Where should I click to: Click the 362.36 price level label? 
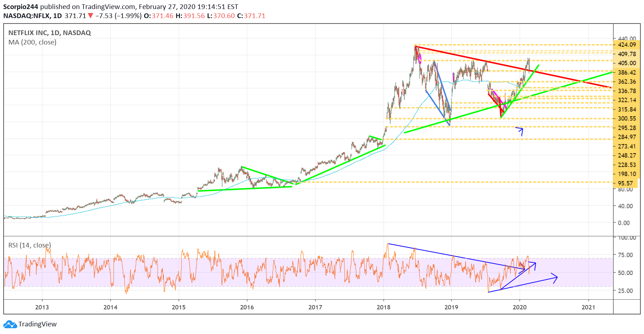627,82
